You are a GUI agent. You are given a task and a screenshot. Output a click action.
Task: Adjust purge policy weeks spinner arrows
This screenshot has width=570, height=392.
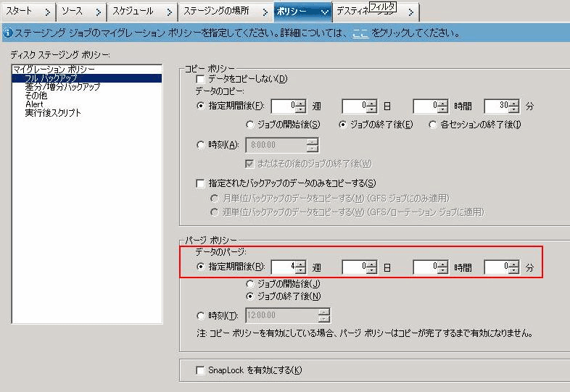[x=301, y=267]
